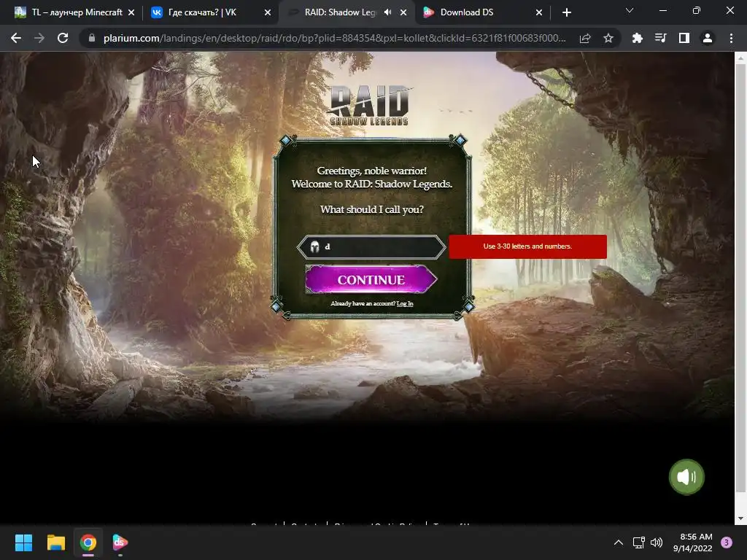Focus the warrior name input field
This screenshot has width=747, height=560.
tap(371, 246)
